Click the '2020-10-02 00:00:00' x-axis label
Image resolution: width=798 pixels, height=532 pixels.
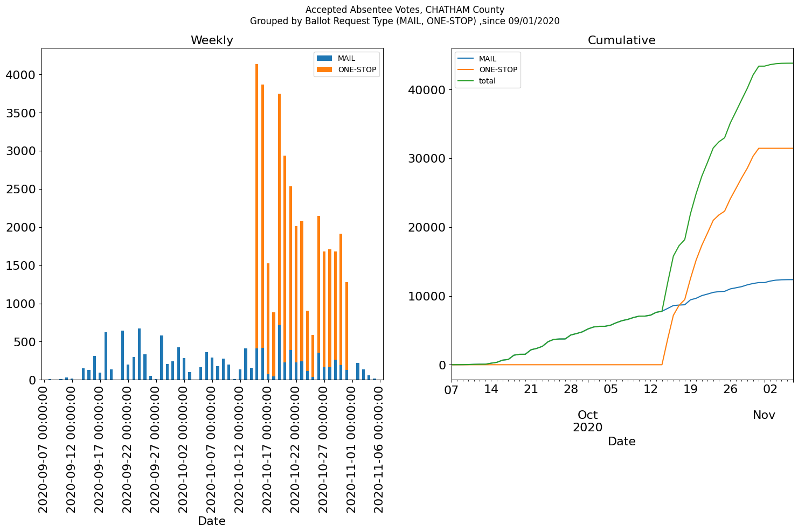[x=183, y=449]
